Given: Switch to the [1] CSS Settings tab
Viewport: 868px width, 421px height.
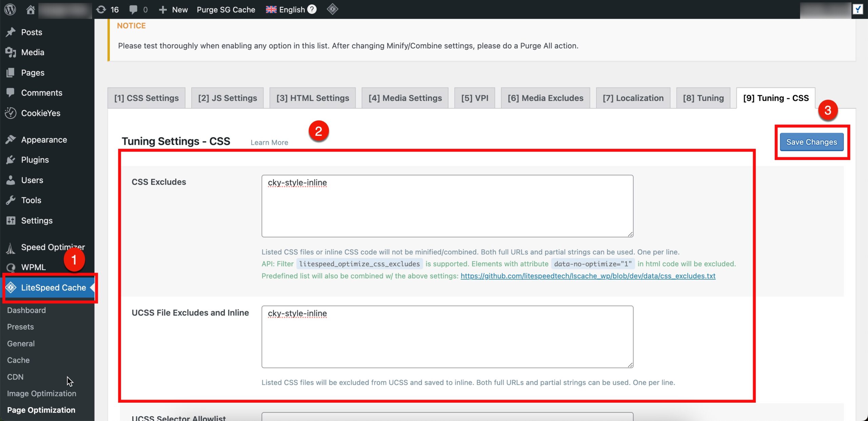Looking at the screenshot, I should [146, 98].
